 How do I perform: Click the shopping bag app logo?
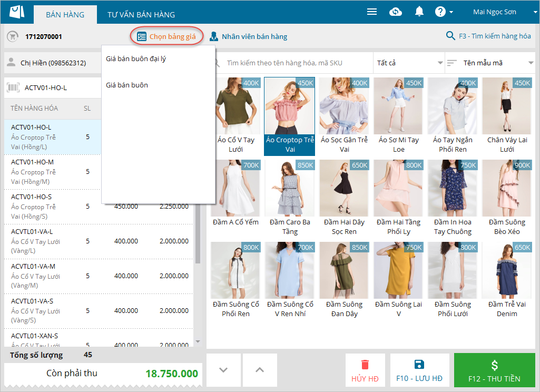[17, 12]
